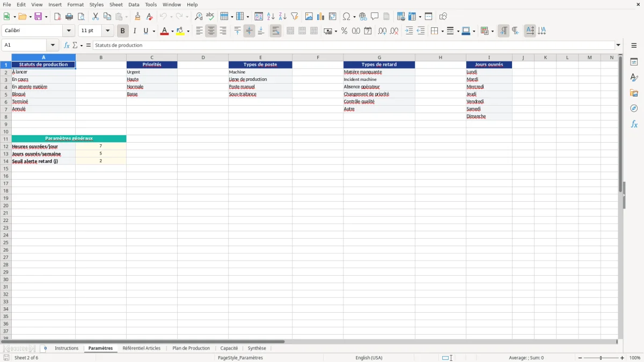Insert chart icon
644x362 pixels.
pos(321,17)
